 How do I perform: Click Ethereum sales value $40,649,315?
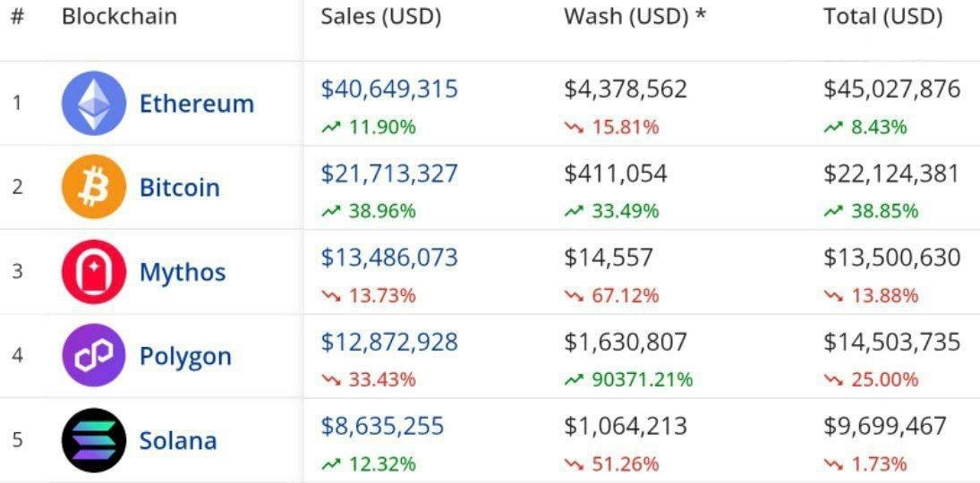389,89
